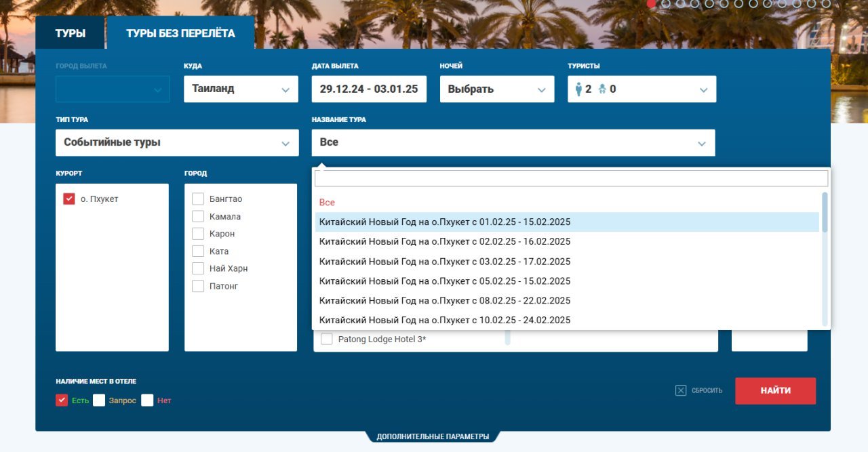Choose tour с 03.02.25 - 17.02.2025
Image resolution: width=868 pixels, height=452 pixels.
567,262
